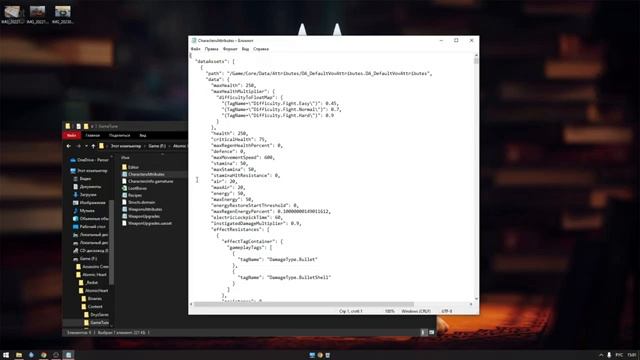Screen dimensions: 640x360
Task: Click Notepad horizontal scrollbar thumb
Action: (x=304, y=304)
